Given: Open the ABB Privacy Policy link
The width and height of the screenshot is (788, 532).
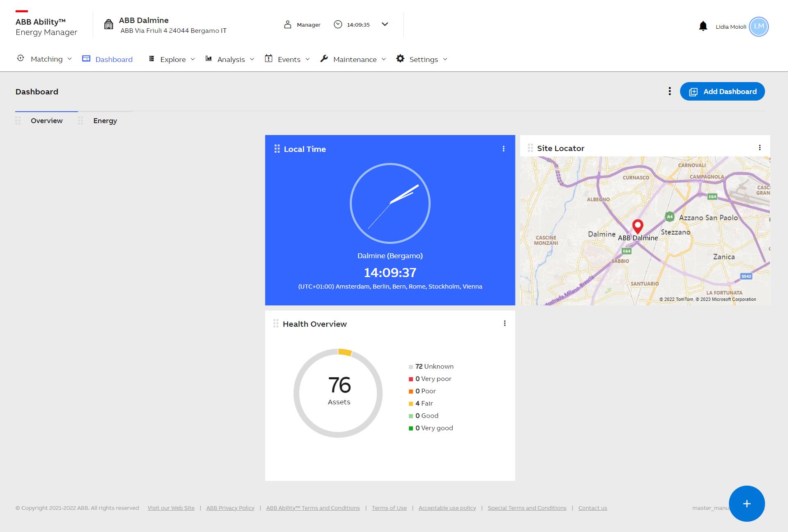Looking at the screenshot, I should click(x=230, y=508).
